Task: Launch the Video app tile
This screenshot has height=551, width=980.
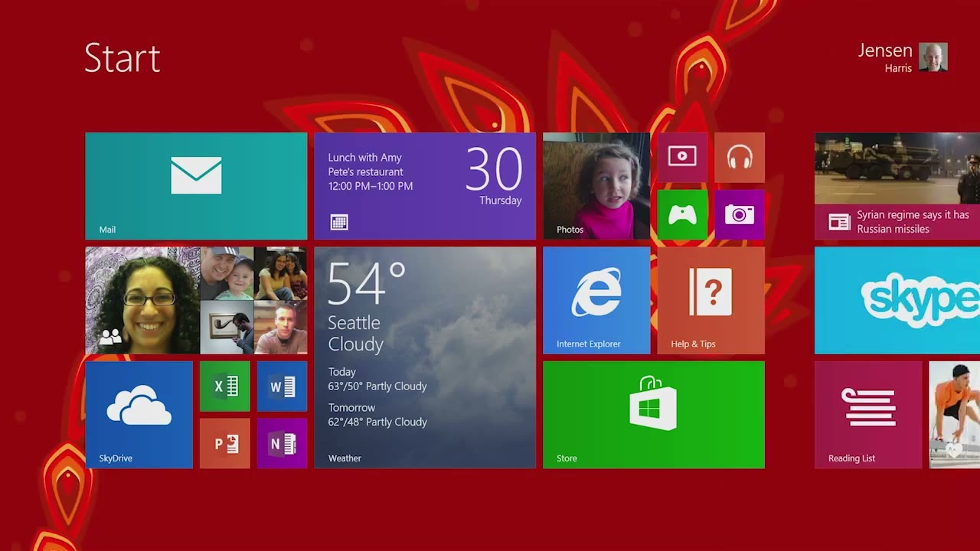Action: tap(682, 157)
